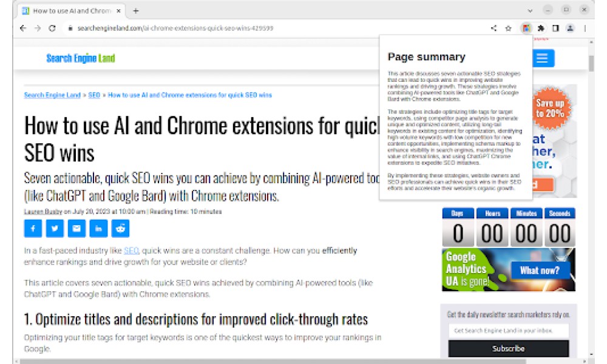Click the inline 'SEO' link in first paragraph
The image size is (607, 364).
(x=131, y=251)
